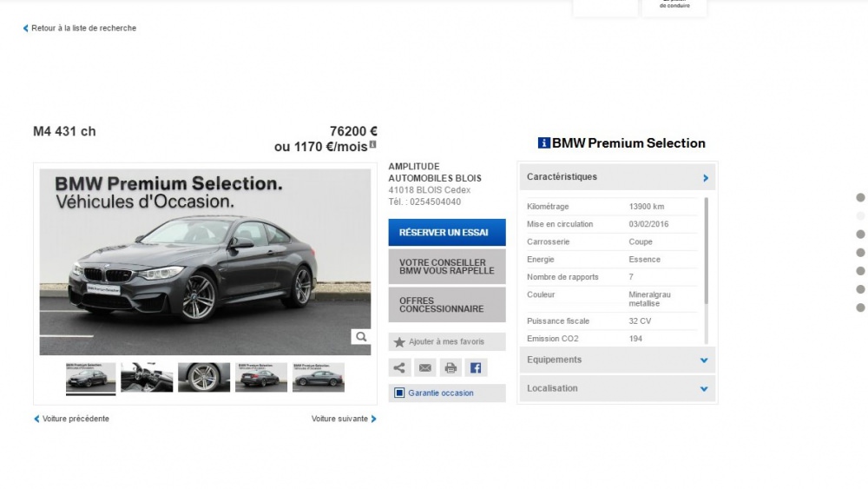868x489 pixels.
Task: Click the Garantie occasion square icon
Action: pyautogui.click(x=399, y=393)
